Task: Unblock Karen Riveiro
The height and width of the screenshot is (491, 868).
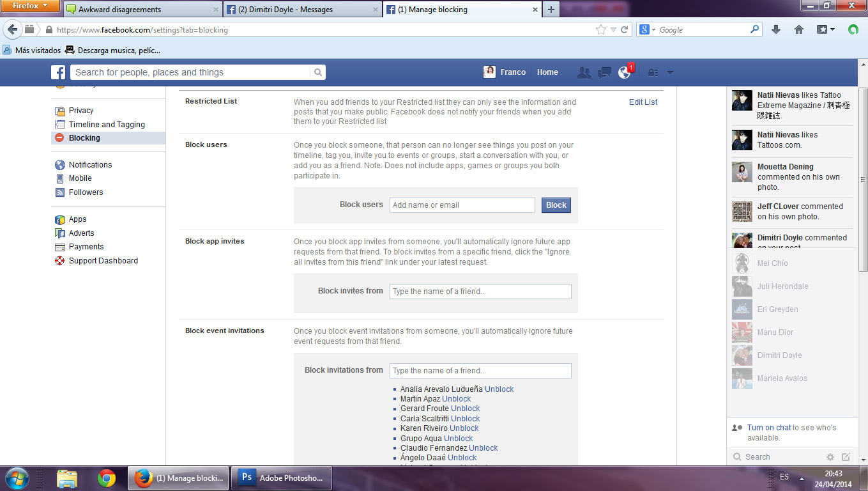Action: click(464, 428)
